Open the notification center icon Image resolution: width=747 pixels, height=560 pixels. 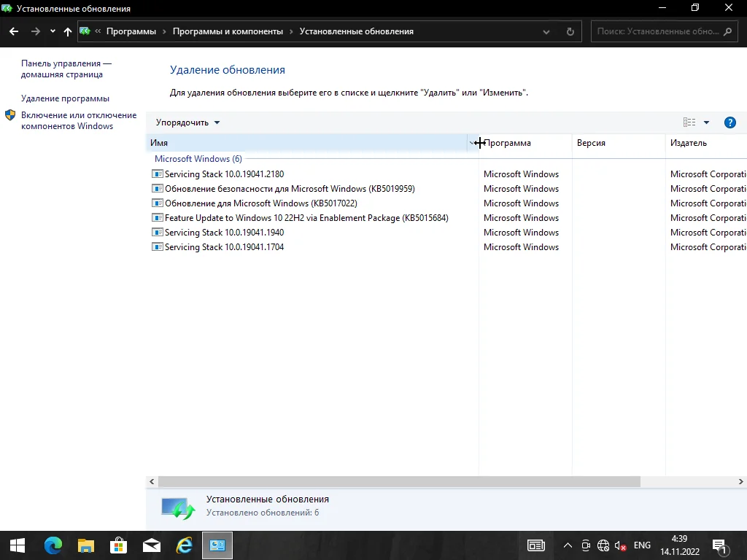pyautogui.click(x=720, y=545)
